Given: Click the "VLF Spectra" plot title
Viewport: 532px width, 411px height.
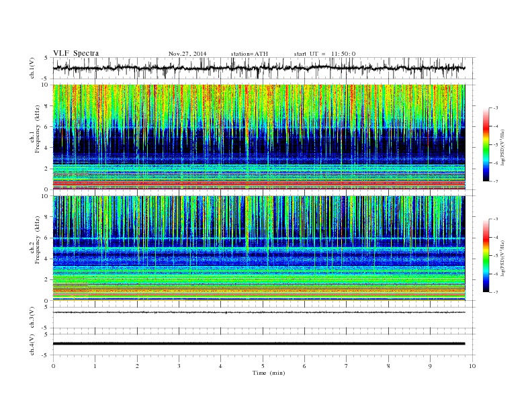Looking at the screenshot, I should coord(76,53).
